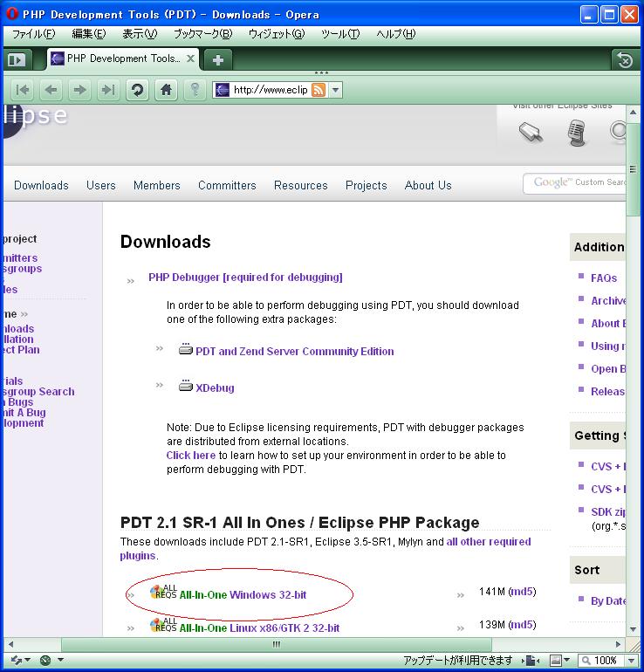Download All-In-One Windows 32-bit
644x672 pixels.
(243, 595)
